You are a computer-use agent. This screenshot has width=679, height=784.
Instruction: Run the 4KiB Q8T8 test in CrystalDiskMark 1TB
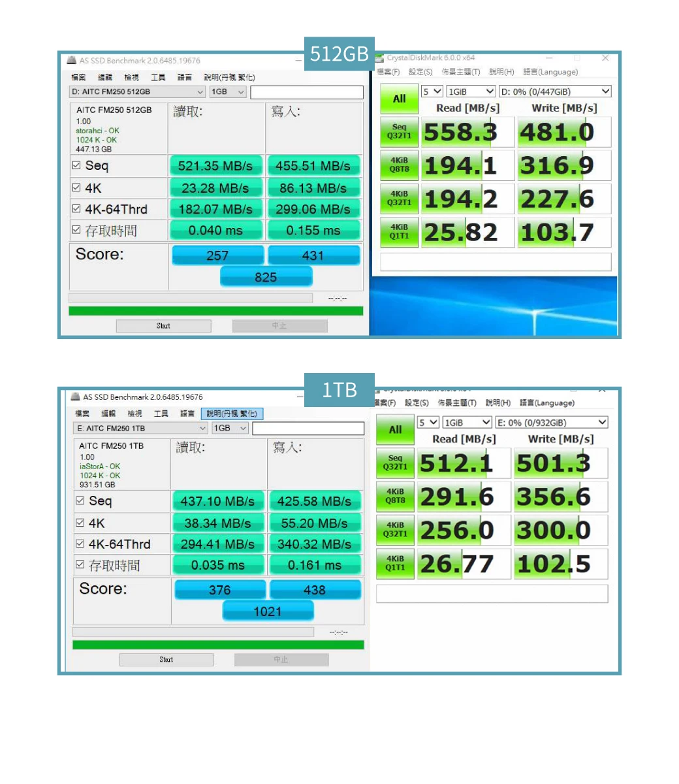[394, 497]
